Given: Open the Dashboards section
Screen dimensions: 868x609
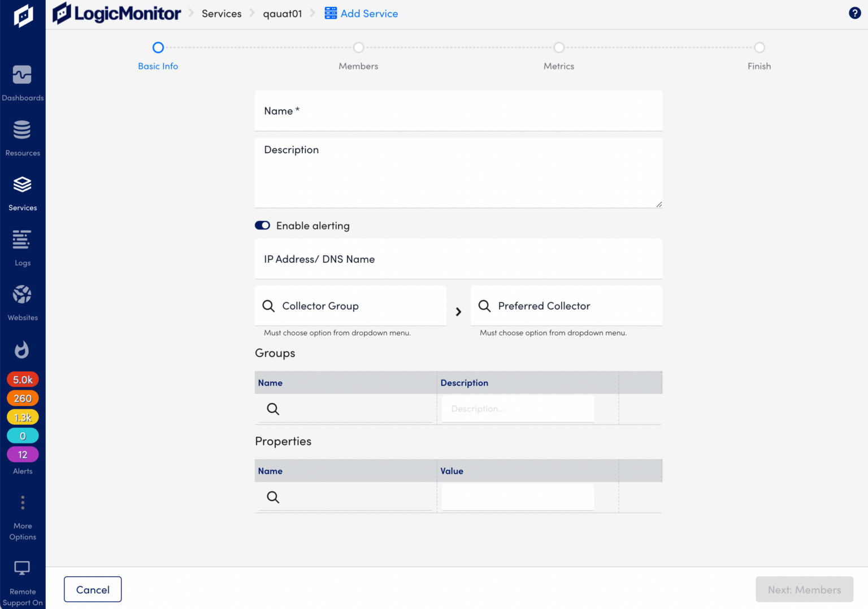Looking at the screenshot, I should click(23, 79).
